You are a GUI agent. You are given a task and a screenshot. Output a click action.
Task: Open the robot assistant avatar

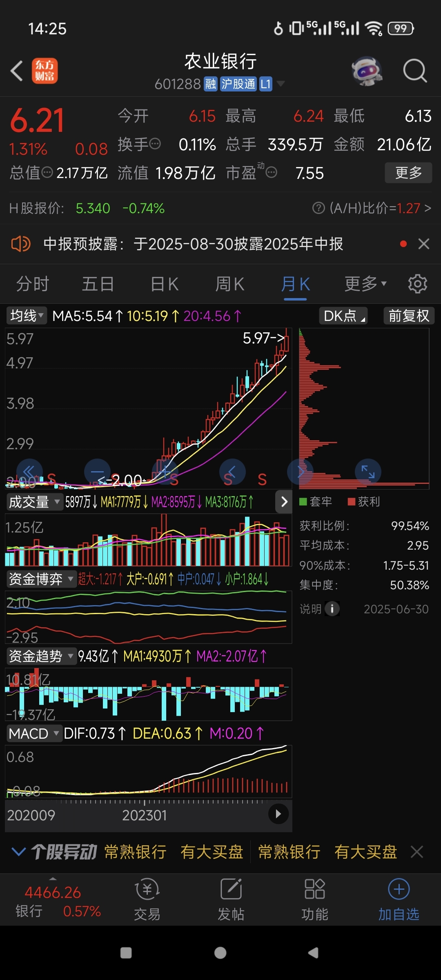[367, 71]
